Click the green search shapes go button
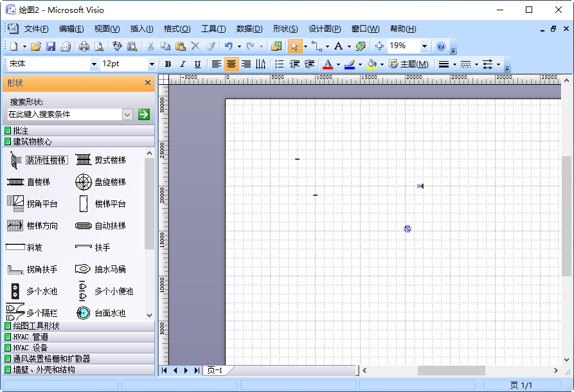 point(144,114)
